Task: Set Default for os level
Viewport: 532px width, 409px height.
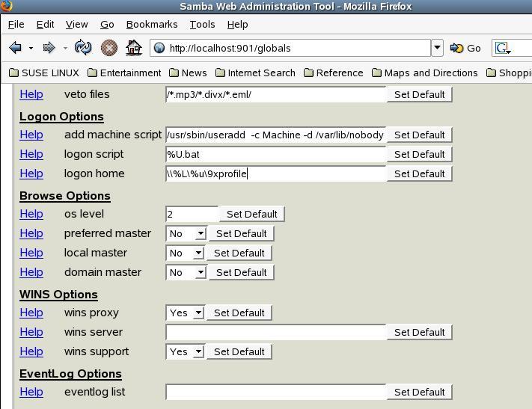Action: (x=251, y=214)
